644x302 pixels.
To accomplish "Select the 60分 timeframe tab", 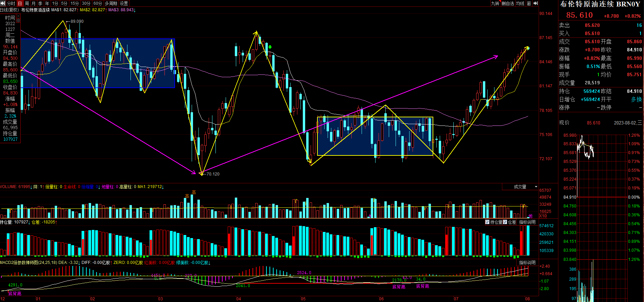I will [98, 3].
